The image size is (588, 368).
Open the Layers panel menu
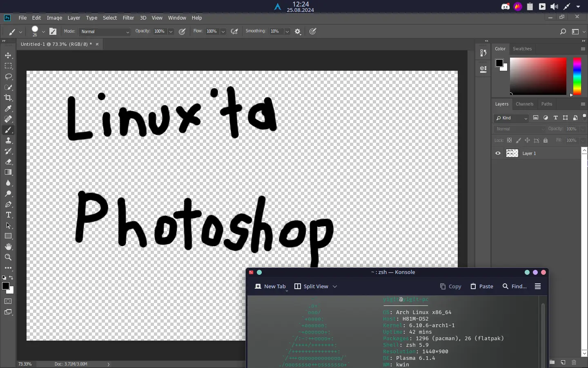point(583,104)
